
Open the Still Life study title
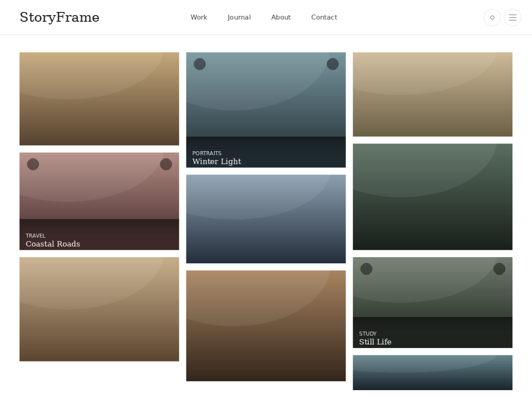click(x=375, y=342)
